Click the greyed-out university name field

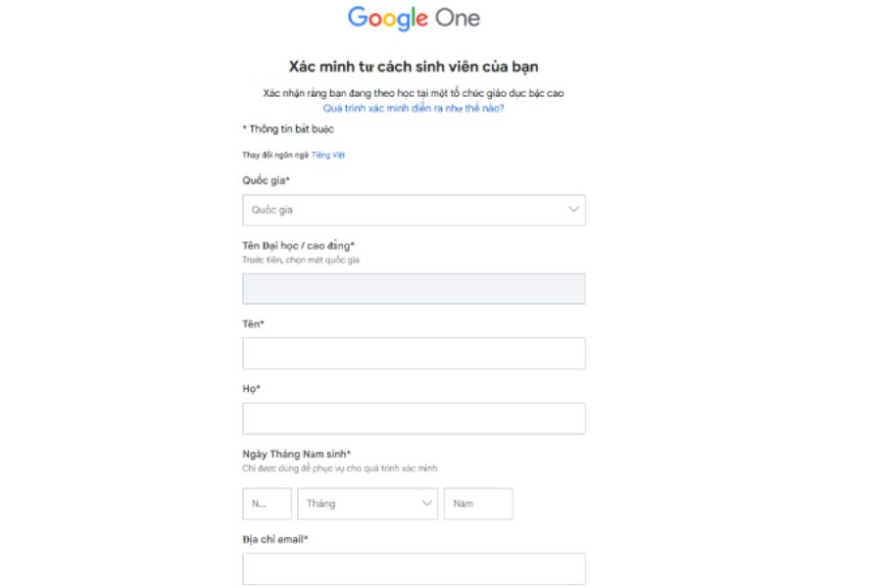point(414,289)
